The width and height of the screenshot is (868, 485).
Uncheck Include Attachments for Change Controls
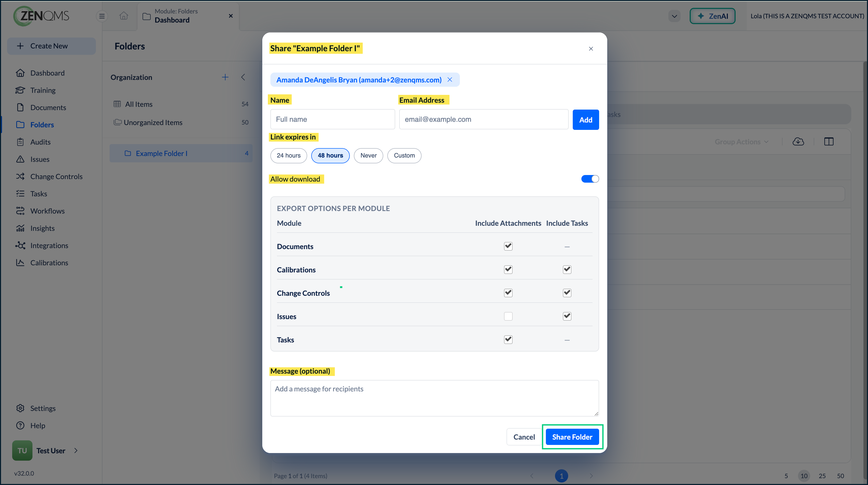pos(508,292)
